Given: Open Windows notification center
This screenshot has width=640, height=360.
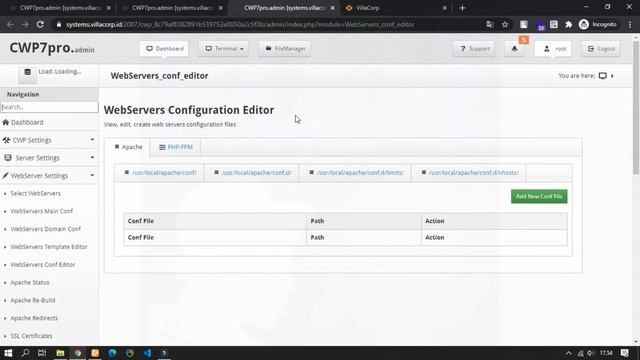Looking at the screenshot, I should (624, 353).
